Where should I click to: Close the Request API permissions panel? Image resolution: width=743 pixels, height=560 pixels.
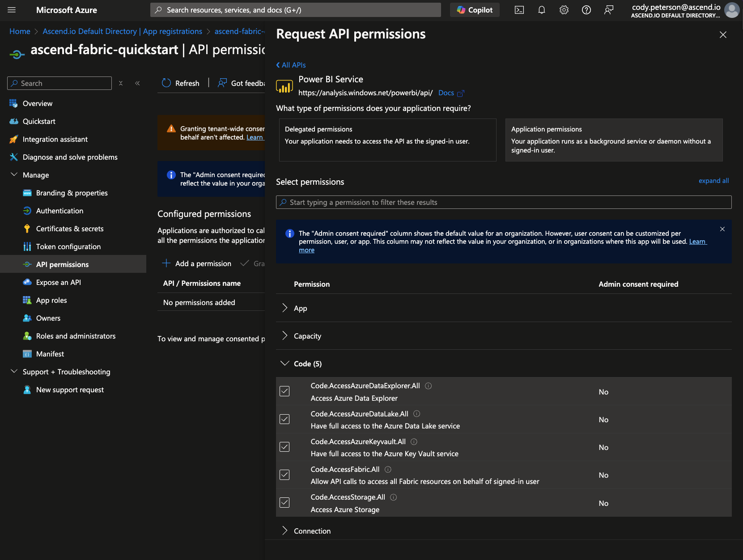pos(723,35)
